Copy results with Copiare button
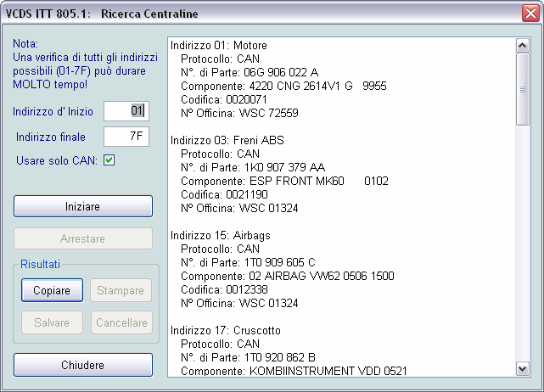This screenshot has height=392, width=544. pyautogui.click(x=52, y=290)
